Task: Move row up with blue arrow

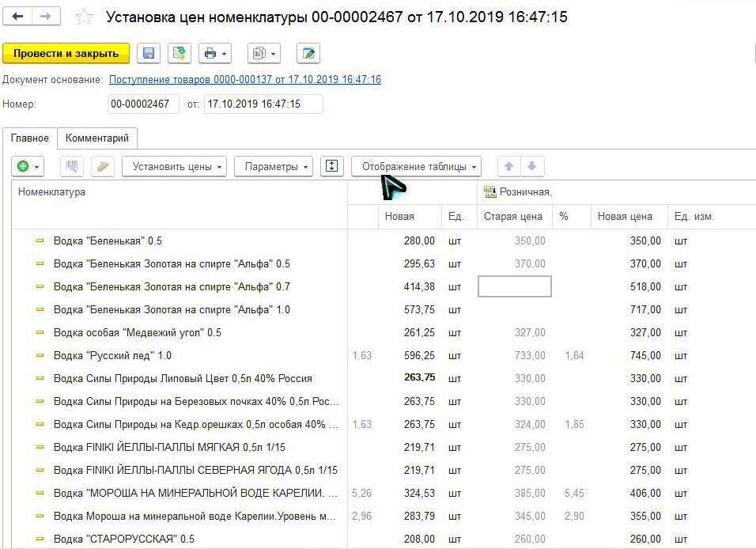Action: (508, 166)
